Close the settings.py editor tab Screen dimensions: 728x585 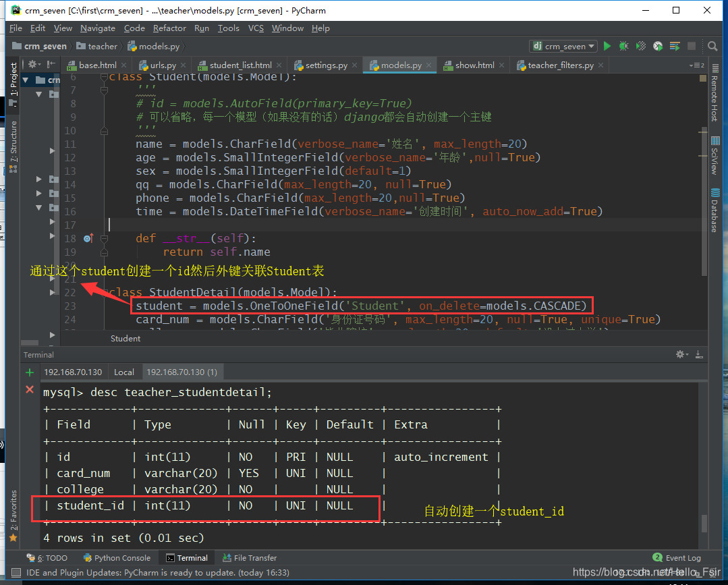tap(354, 65)
